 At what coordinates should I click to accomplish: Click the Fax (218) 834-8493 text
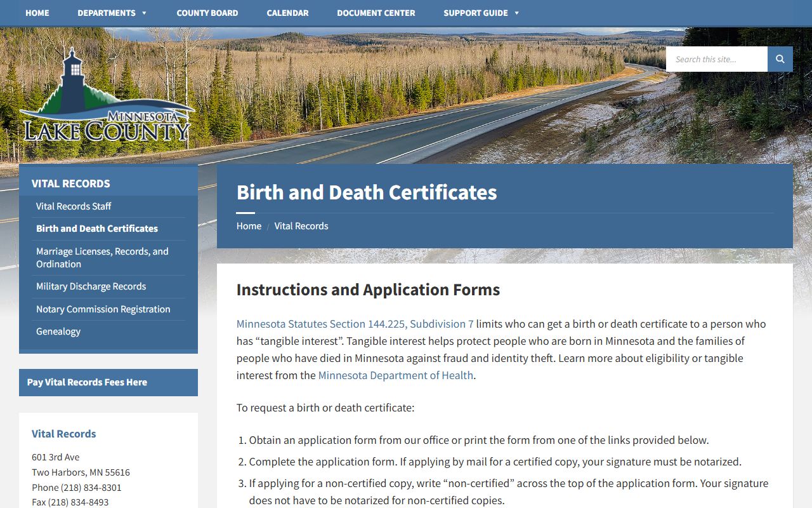70,502
